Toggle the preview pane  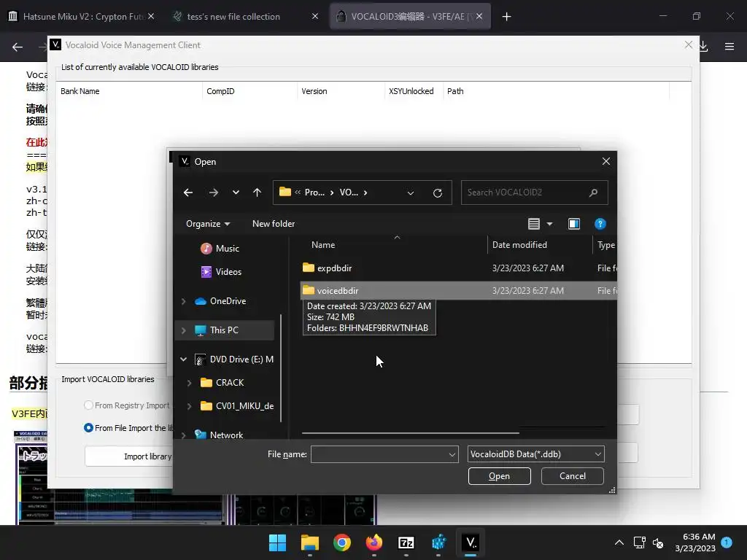point(574,224)
